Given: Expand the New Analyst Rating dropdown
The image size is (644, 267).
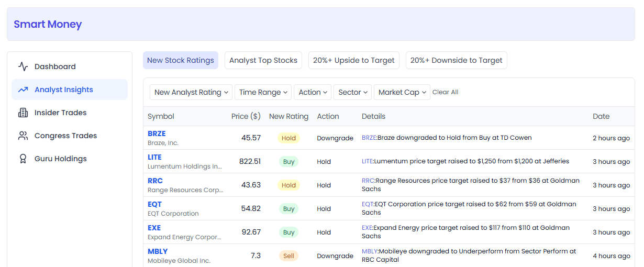Looking at the screenshot, I should coord(191,92).
